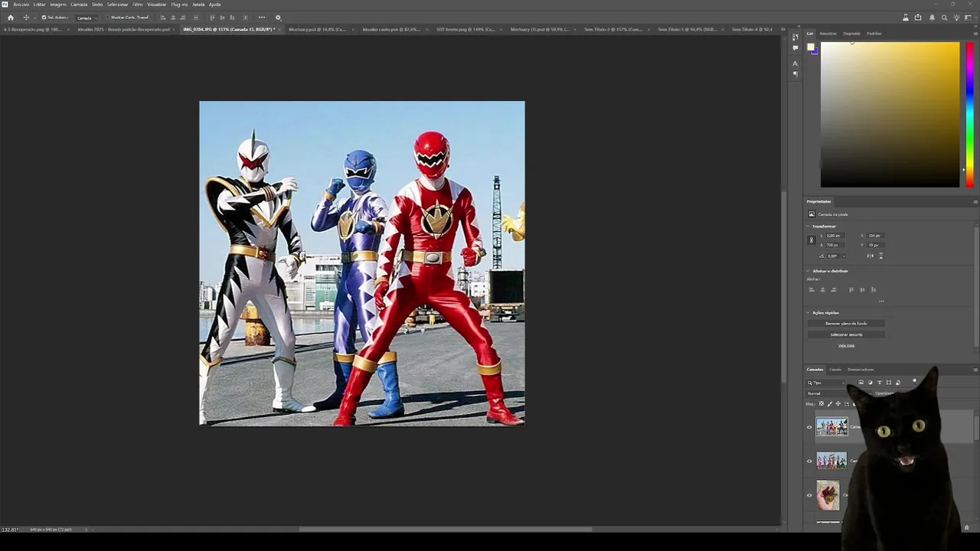
Task: Select the top layer thumbnail
Action: tap(831, 427)
